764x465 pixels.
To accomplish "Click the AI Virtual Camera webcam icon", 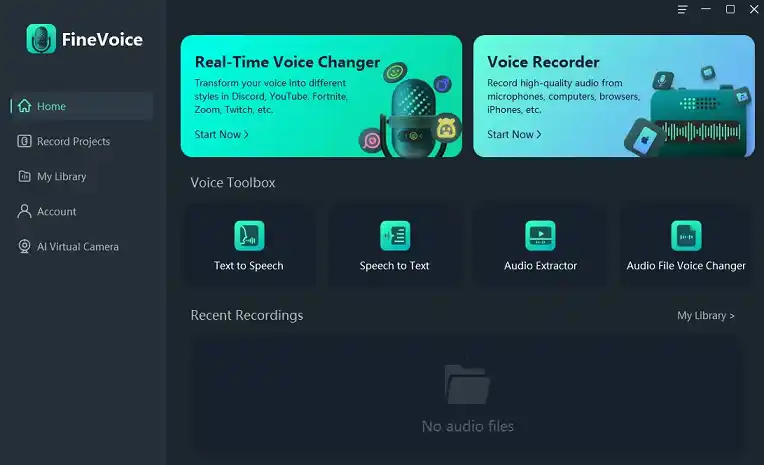I will tap(24, 246).
